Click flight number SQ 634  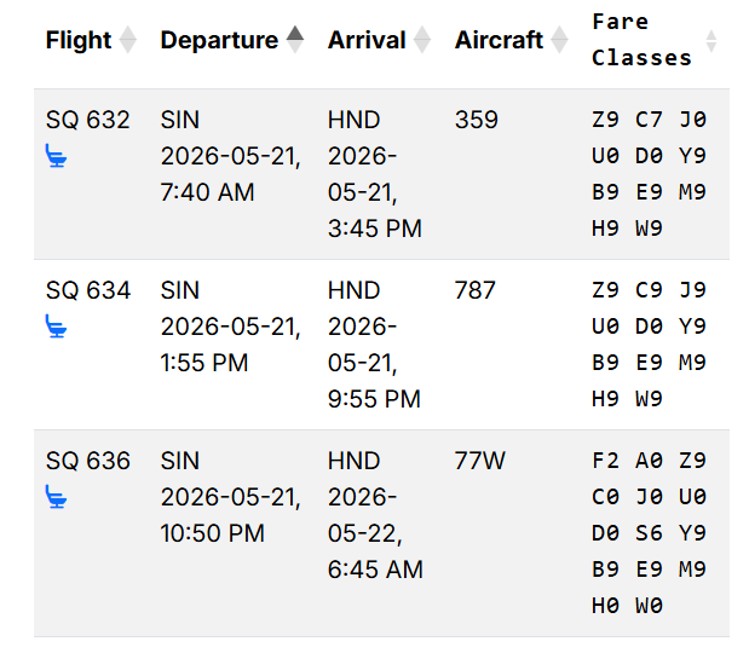[x=88, y=290]
